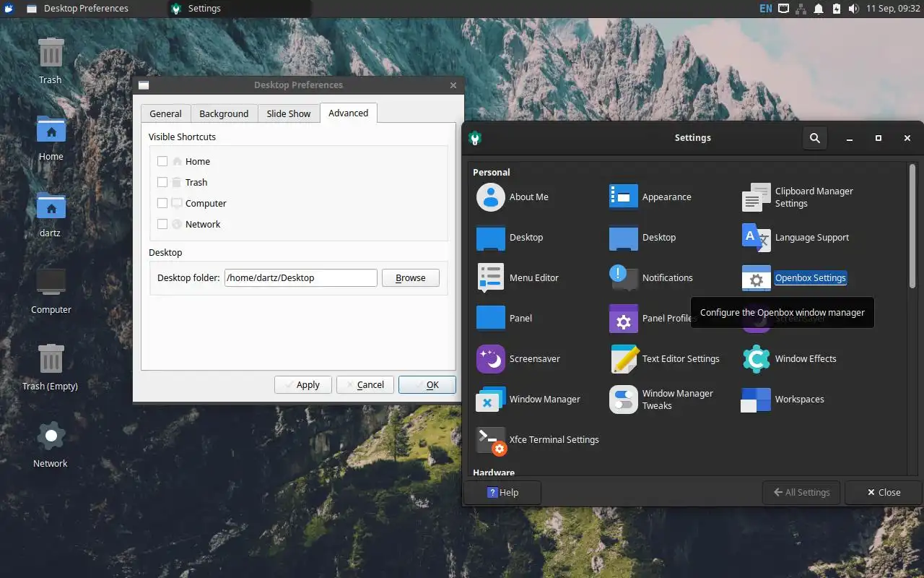Enable the Network visible shortcut checkbox

[162, 224]
